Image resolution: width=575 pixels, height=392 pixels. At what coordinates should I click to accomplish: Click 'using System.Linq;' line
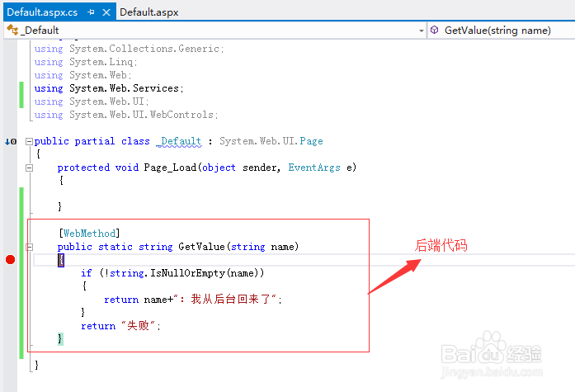pos(86,62)
